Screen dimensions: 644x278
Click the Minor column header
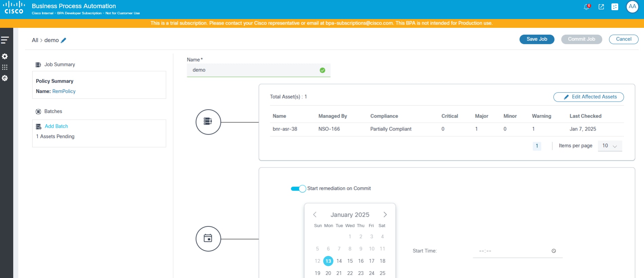pyautogui.click(x=510, y=116)
